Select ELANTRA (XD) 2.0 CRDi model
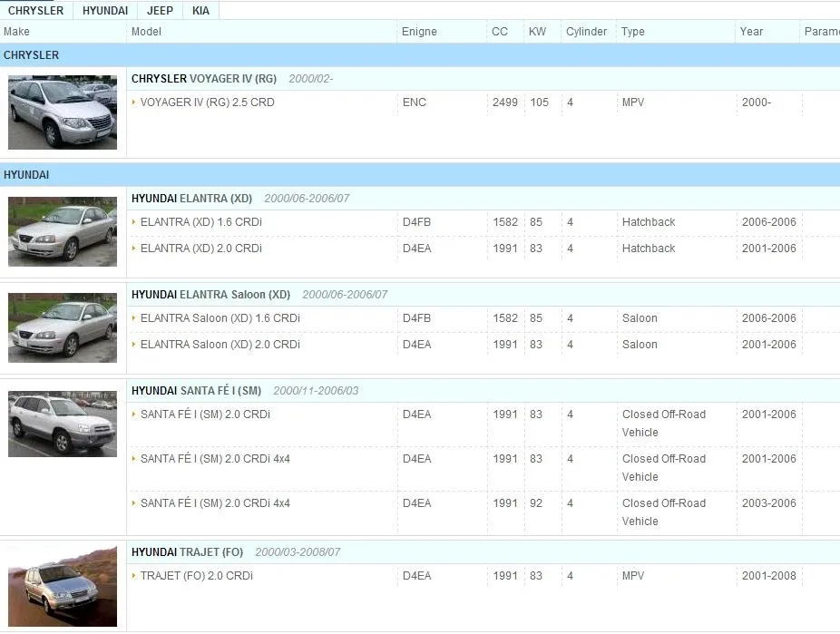The width and height of the screenshot is (840, 634). [x=200, y=249]
